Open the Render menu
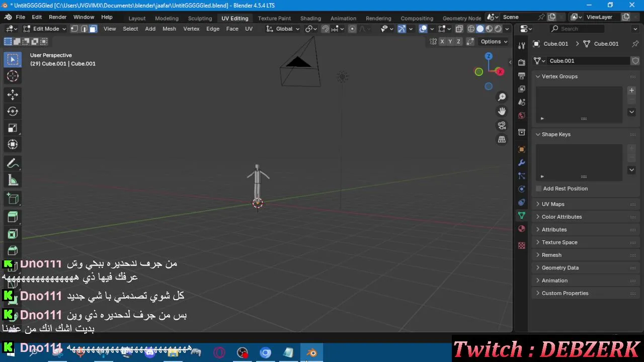The width and height of the screenshot is (644, 362). pos(57,17)
